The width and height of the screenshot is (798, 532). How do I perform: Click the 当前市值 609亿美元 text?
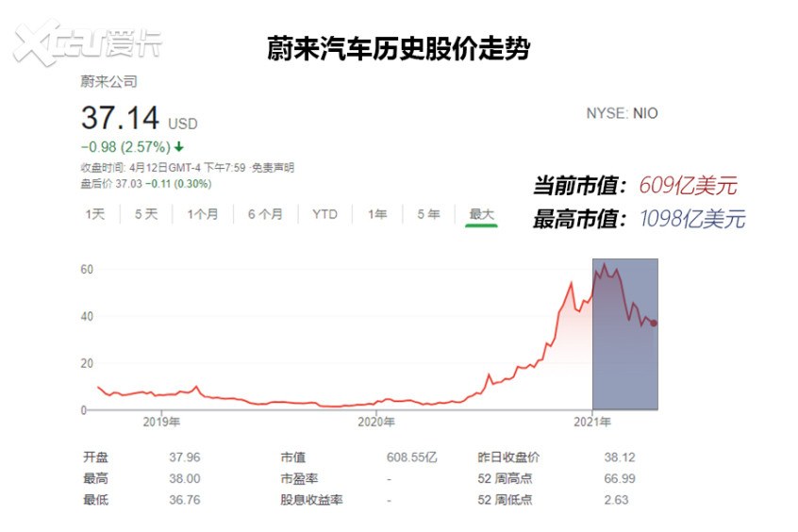tap(635, 185)
